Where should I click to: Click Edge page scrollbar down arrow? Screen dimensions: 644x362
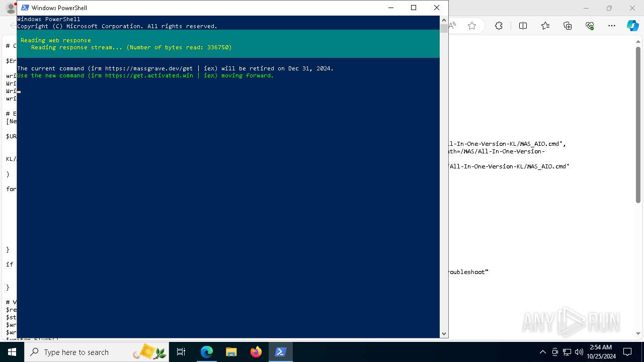click(x=638, y=333)
